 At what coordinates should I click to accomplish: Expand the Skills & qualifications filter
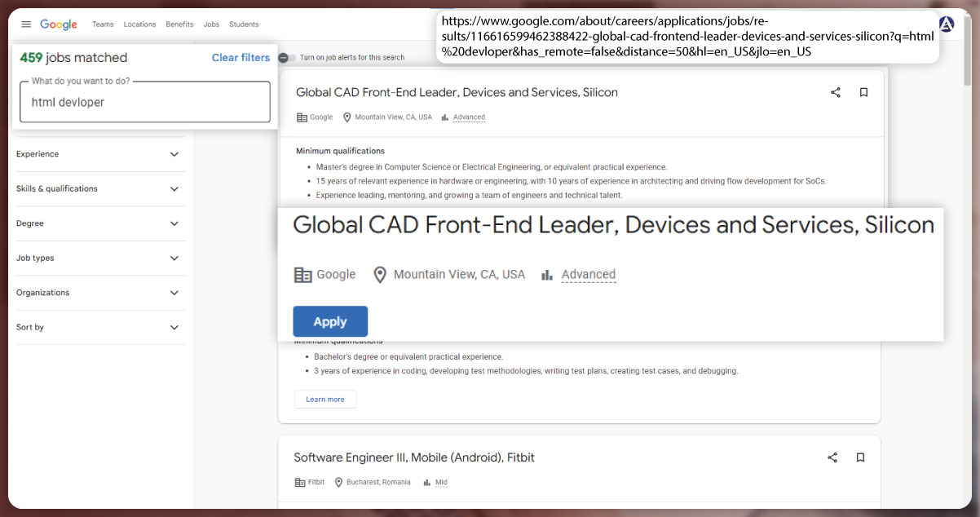(x=101, y=188)
